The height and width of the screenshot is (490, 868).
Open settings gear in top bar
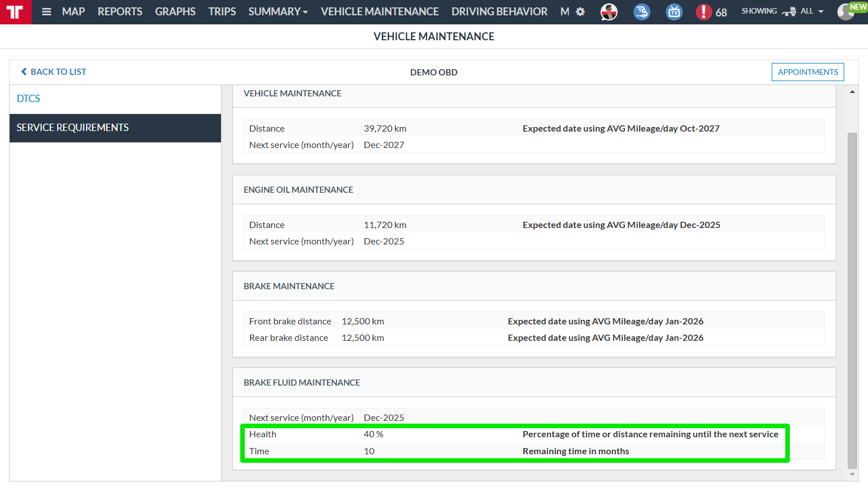580,12
